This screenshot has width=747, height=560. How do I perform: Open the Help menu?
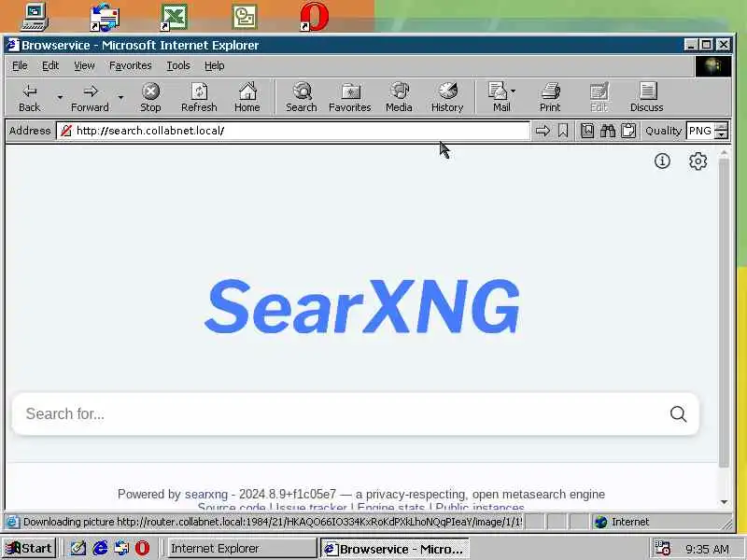[x=215, y=65]
